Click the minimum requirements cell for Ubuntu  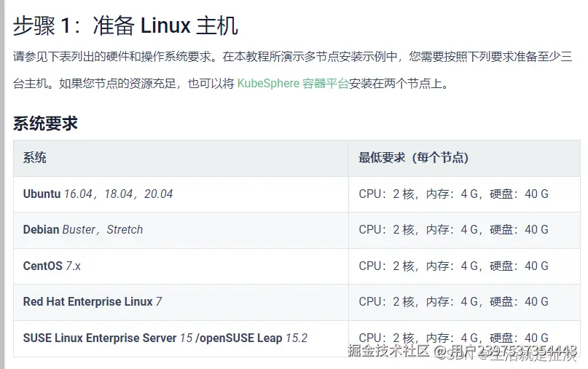(453, 194)
